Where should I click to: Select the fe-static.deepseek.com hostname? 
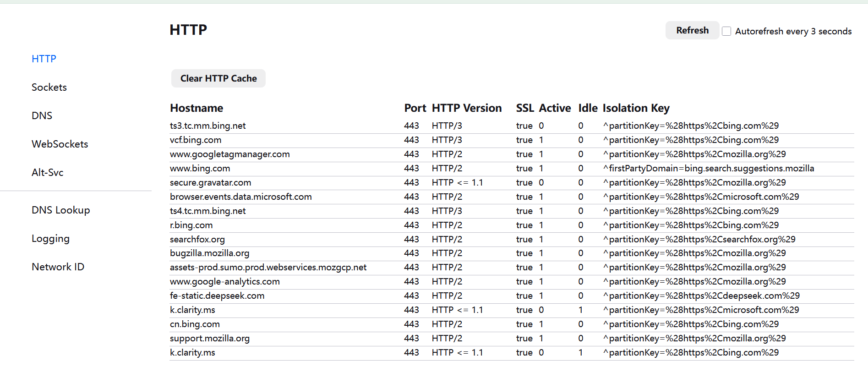217,296
